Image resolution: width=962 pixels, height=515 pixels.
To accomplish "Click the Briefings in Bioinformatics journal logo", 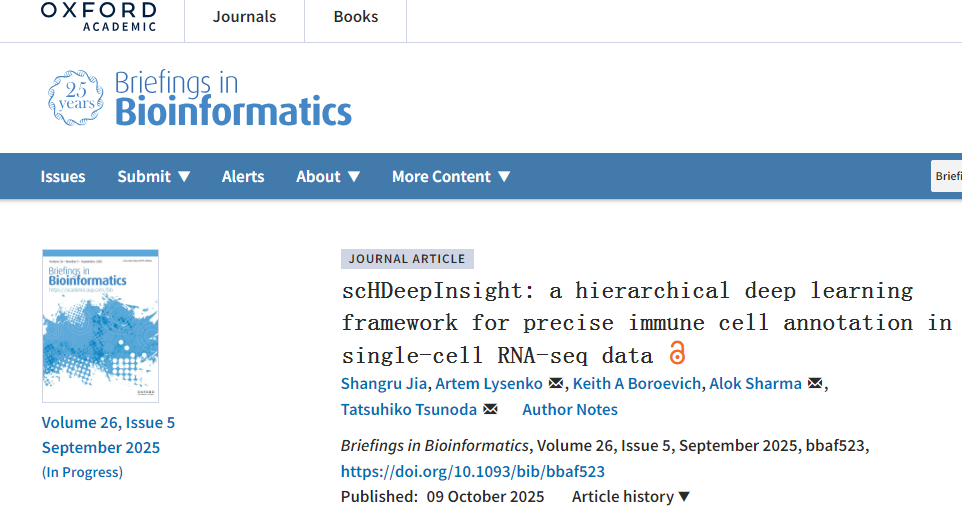I will (x=200, y=98).
